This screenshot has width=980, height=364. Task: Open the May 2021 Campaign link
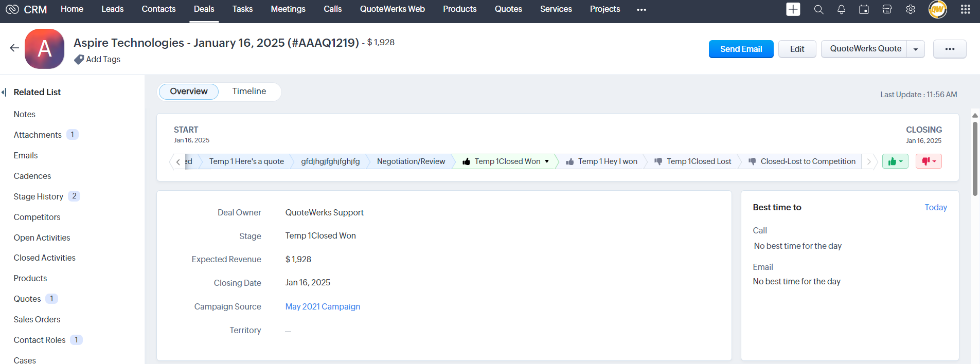pyautogui.click(x=323, y=306)
